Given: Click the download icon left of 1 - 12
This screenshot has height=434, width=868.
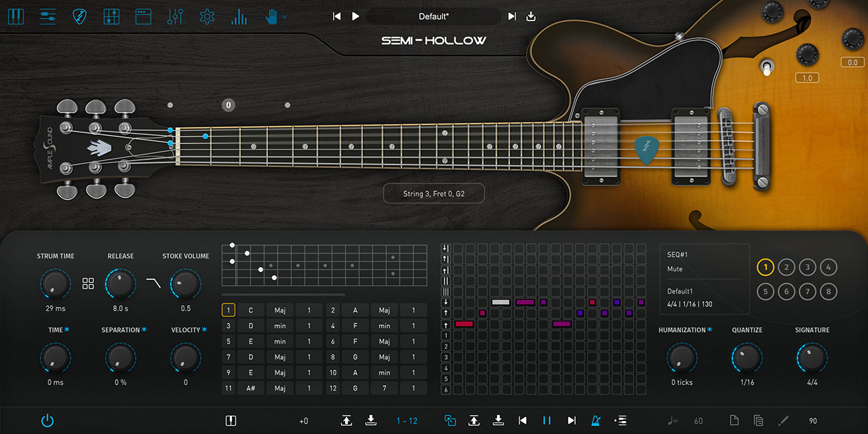Looking at the screenshot, I should 371,421.
